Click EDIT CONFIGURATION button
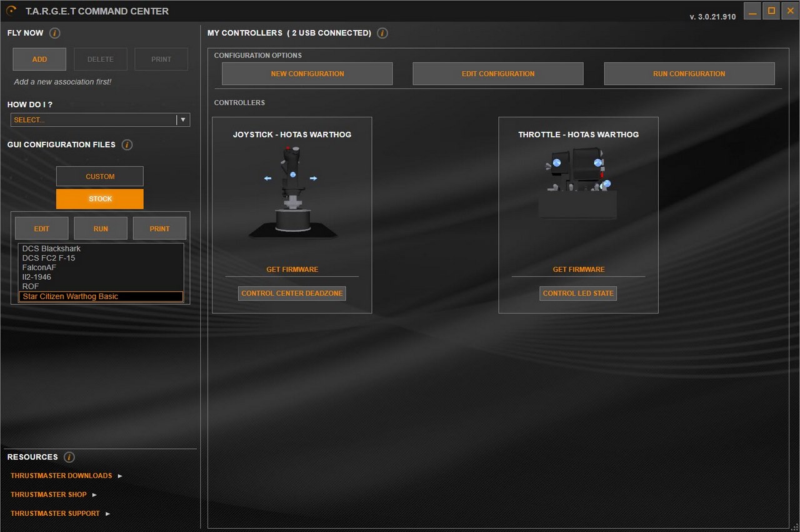 [x=498, y=74]
